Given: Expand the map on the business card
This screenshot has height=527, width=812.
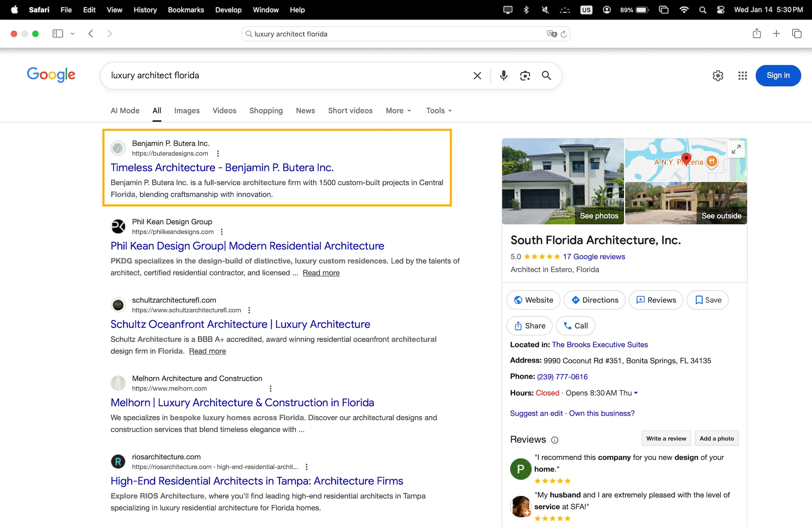Looking at the screenshot, I should point(736,149).
